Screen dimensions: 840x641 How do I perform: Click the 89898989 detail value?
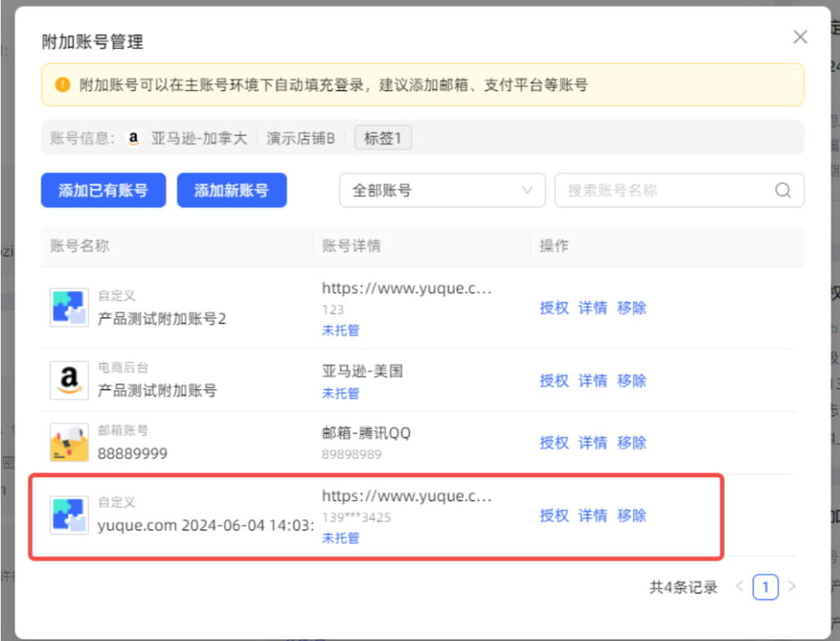pyautogui.click(x=352, y=455)
